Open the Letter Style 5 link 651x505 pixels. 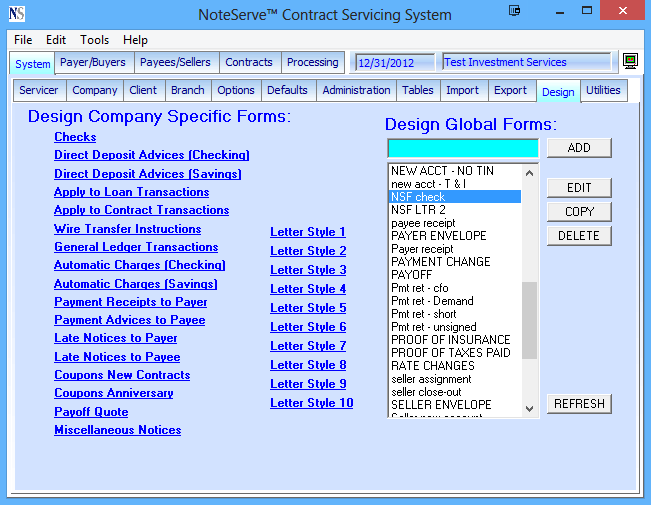(x=308, y=308)
